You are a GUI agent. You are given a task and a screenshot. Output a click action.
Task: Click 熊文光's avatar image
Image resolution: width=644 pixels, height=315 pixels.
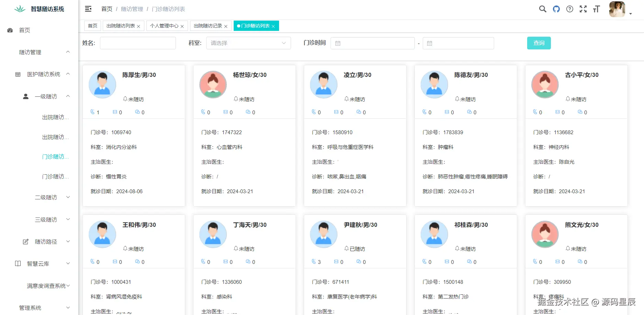click(x=545, y=234)
